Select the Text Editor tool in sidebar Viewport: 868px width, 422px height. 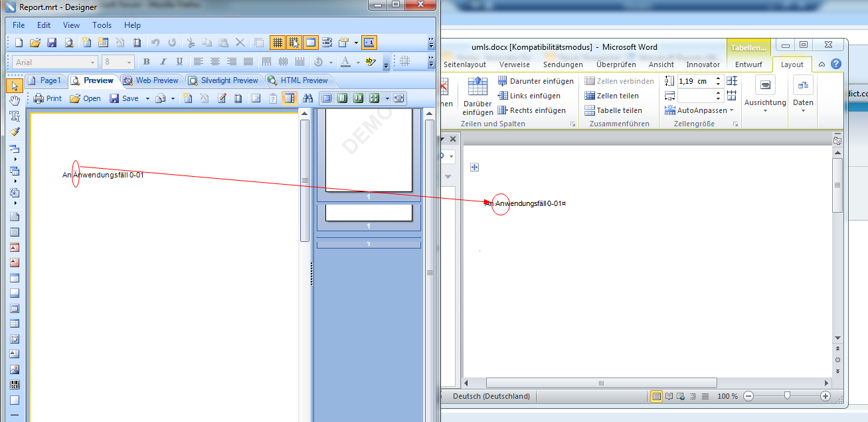15,116
